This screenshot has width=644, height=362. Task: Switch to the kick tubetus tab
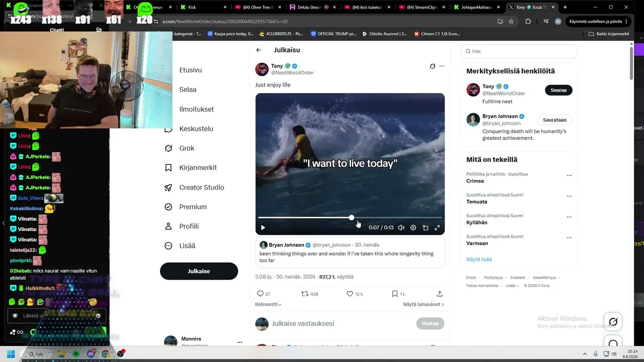point(367,7)
